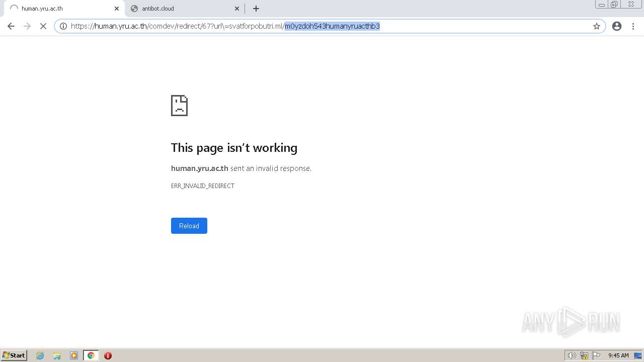Viewport: 644px width, 362px height.
Task: Open File Explorer from taskbar
Action: (57, 355)
